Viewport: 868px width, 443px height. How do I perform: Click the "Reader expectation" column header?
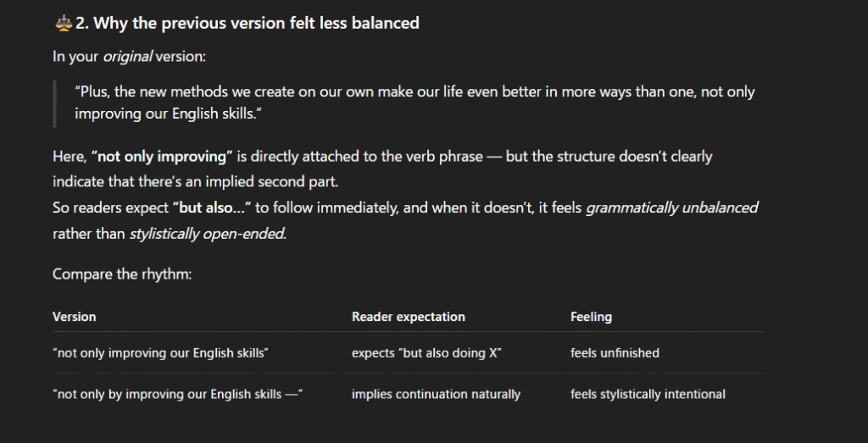[x=409, y=317]
